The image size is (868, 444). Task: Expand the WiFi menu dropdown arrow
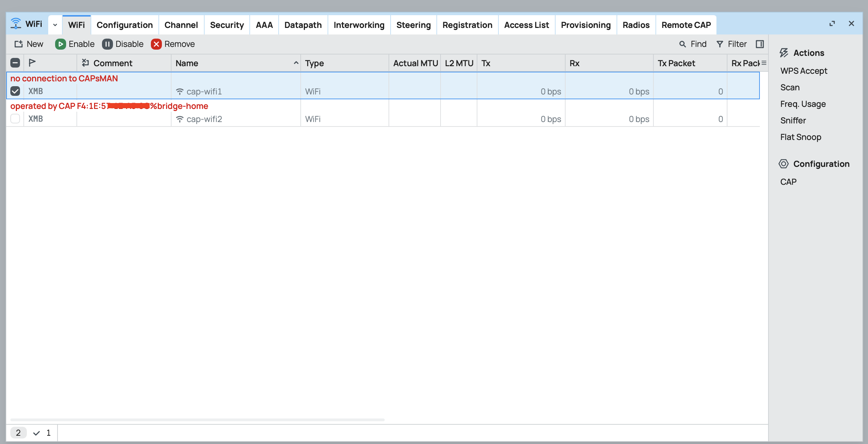click(55, 25)
